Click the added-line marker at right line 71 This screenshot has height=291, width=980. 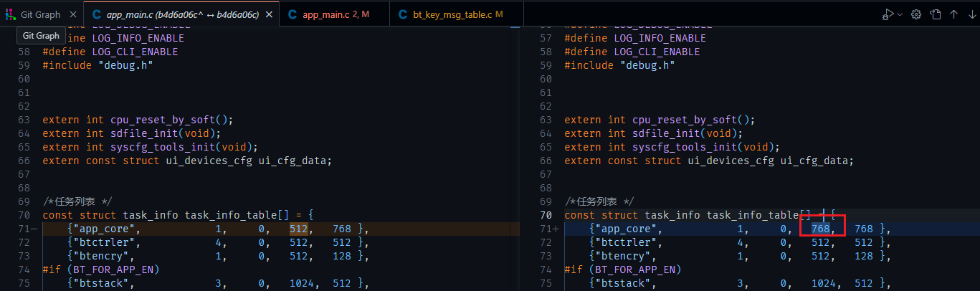point(556,229)
